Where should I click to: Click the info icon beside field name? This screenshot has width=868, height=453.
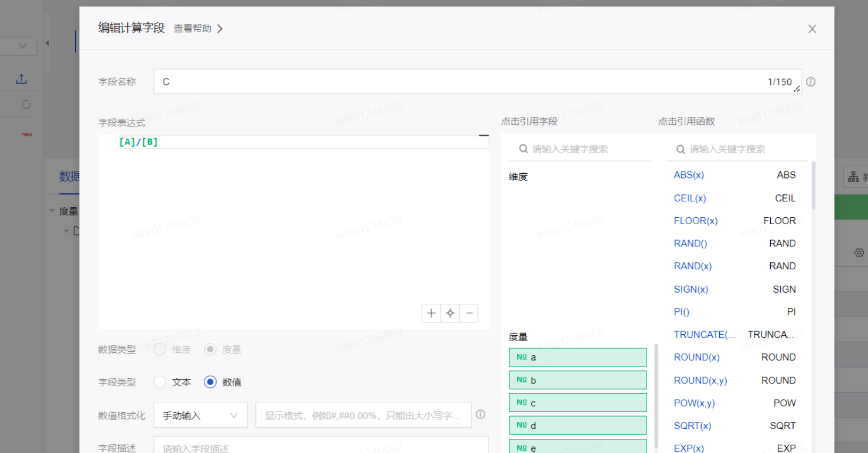[x=811, y=82]
